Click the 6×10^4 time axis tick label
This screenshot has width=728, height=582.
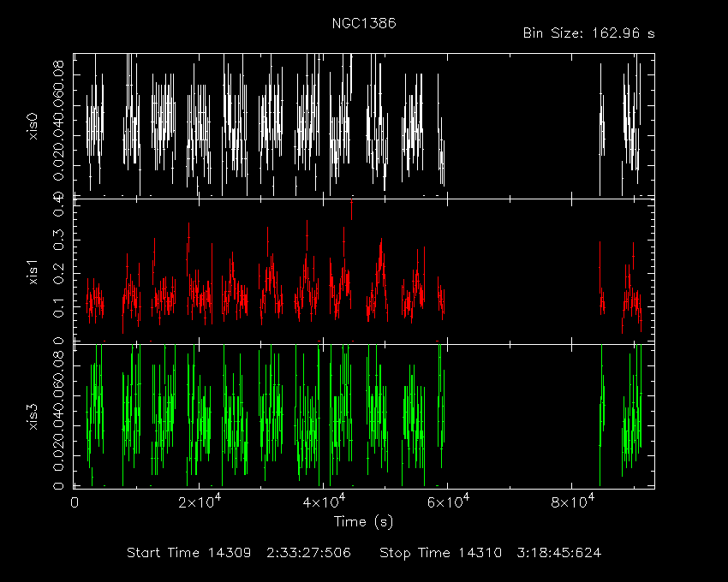448,502
